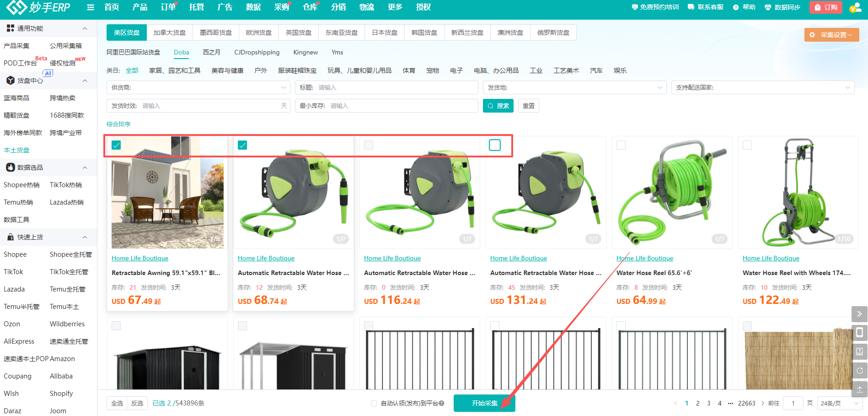The height and width of the screenshot is (416, 868).
Task: Go to page 2 in pagination
Action: tap(698, 403)
